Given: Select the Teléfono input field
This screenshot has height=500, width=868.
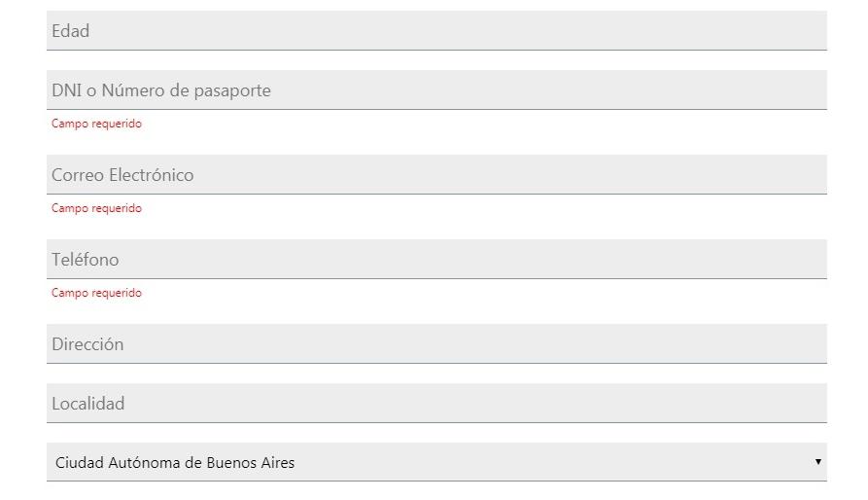Looking at the screenshot, I should (436, 260).
